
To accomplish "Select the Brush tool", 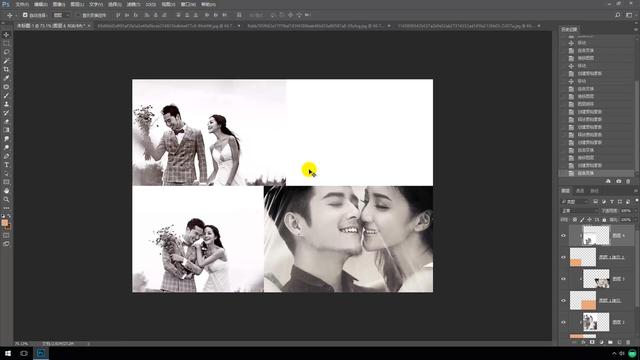I will coord(6,96).
